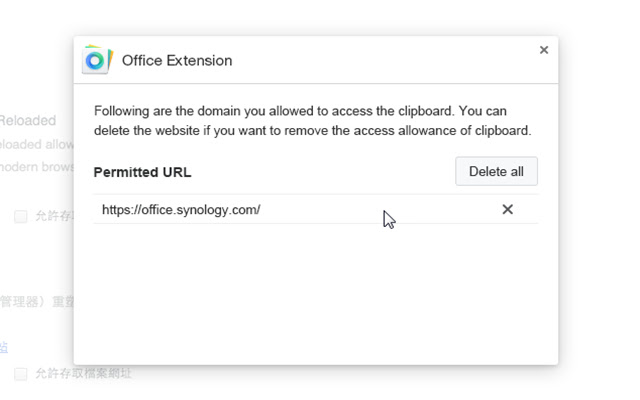Toggle the dimmed checkbox below the Reloaded text
The image size is (640, 400).
(x=20, y=216)
